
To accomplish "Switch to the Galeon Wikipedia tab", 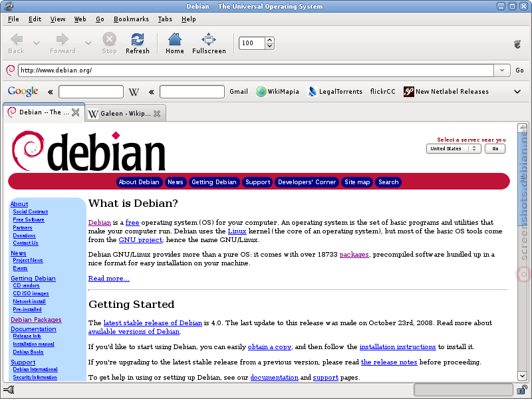I will (x=126, y=114).
